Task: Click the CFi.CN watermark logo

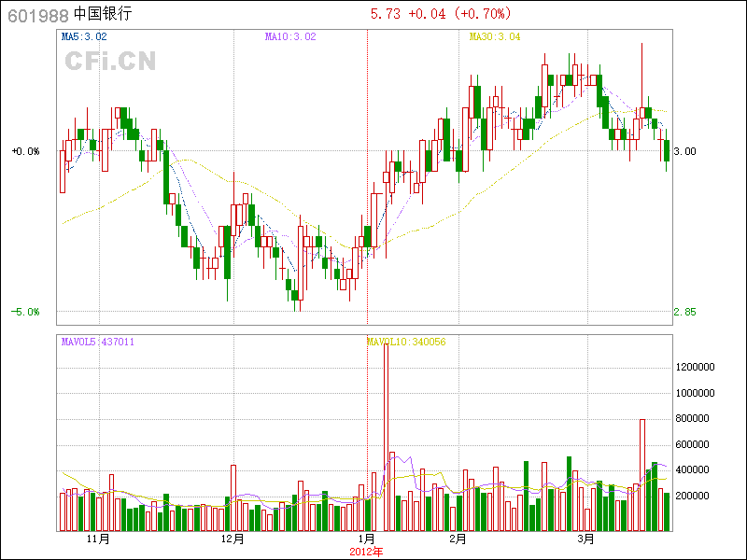Action: pos(110,62)
